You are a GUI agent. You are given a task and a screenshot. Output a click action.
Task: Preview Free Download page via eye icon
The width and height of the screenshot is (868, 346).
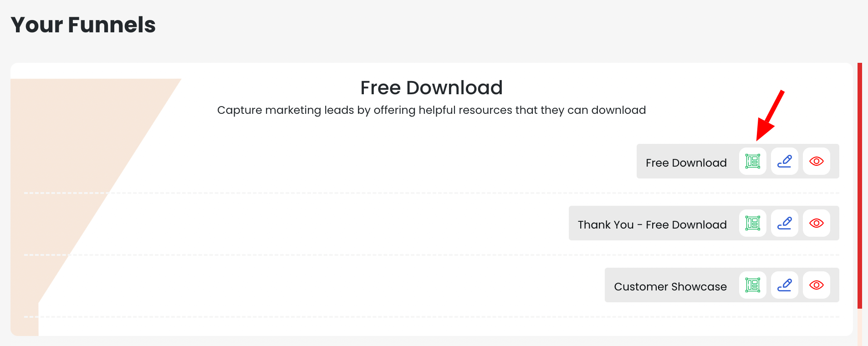[816, 161]
